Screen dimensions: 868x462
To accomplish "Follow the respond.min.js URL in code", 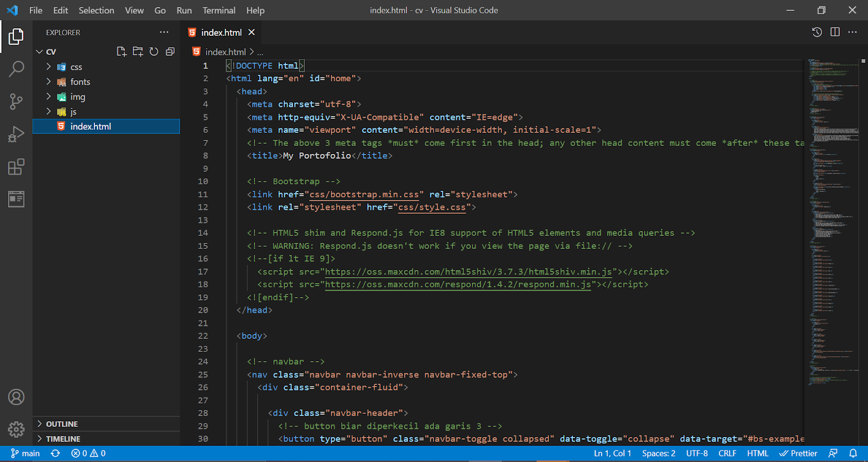I will tap(458, 285).
